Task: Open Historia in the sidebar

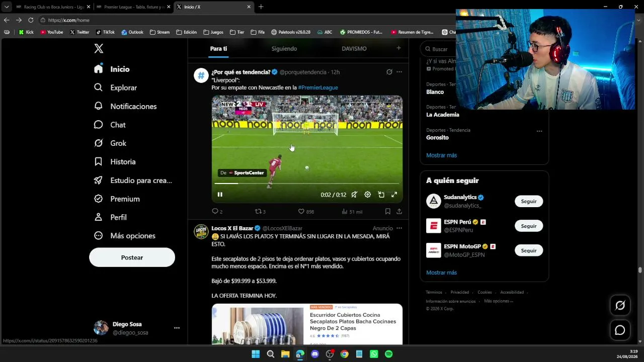Action: 115,162
